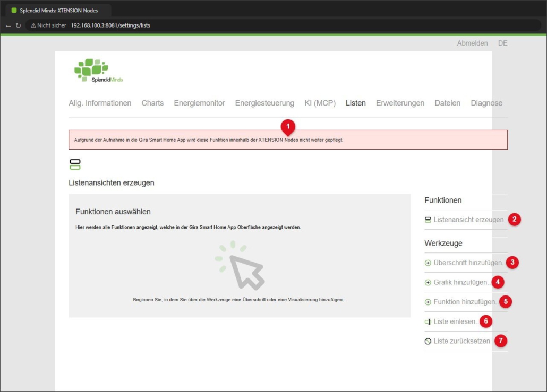Viewport: 547px width, 392px height.
Task: Click the reset icon beside 'Liste zurücksetzen'
Action: [x=428, y=341]
